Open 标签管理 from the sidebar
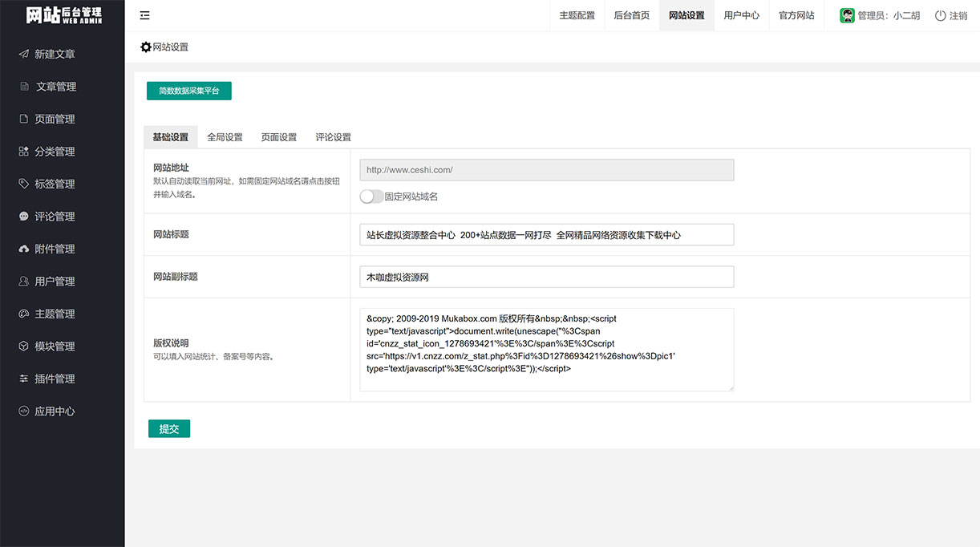 pos(57,183)
